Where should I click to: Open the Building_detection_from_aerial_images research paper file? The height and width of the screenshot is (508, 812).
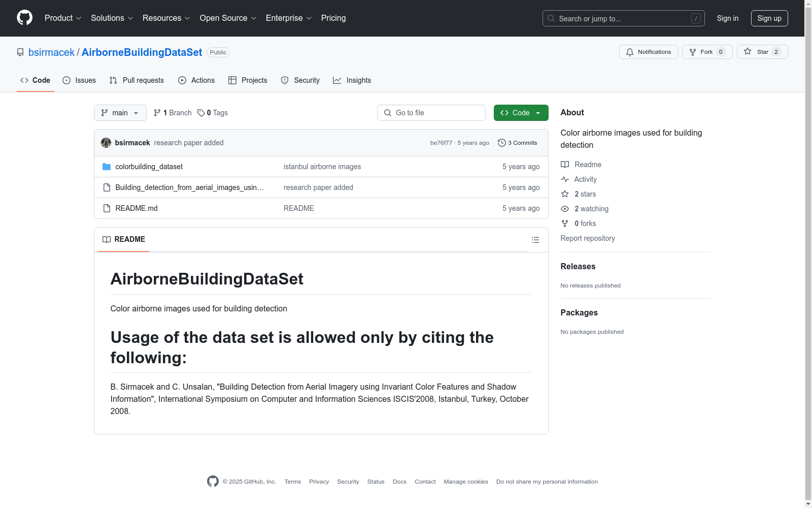189,187
